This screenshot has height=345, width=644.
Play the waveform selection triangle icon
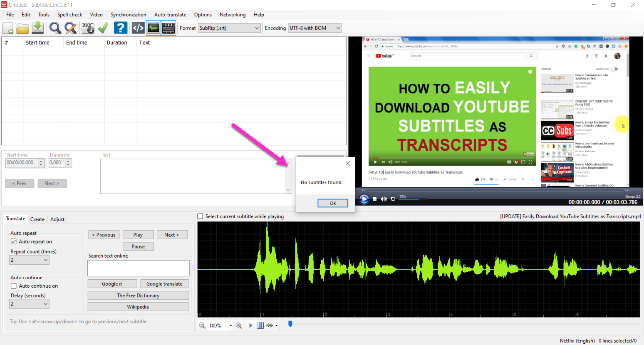(251, 325)
